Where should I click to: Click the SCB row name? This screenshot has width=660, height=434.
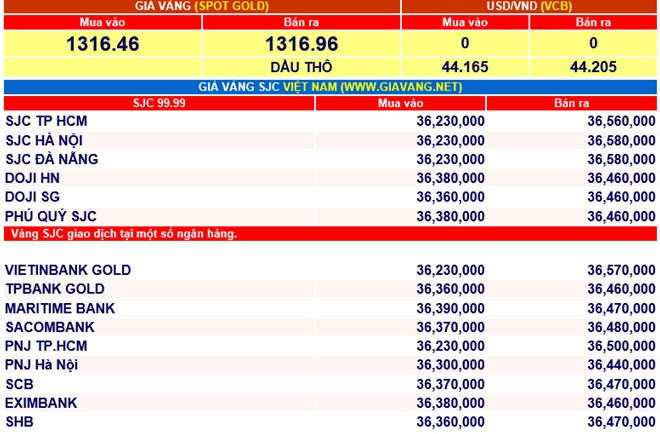(19, 384)
